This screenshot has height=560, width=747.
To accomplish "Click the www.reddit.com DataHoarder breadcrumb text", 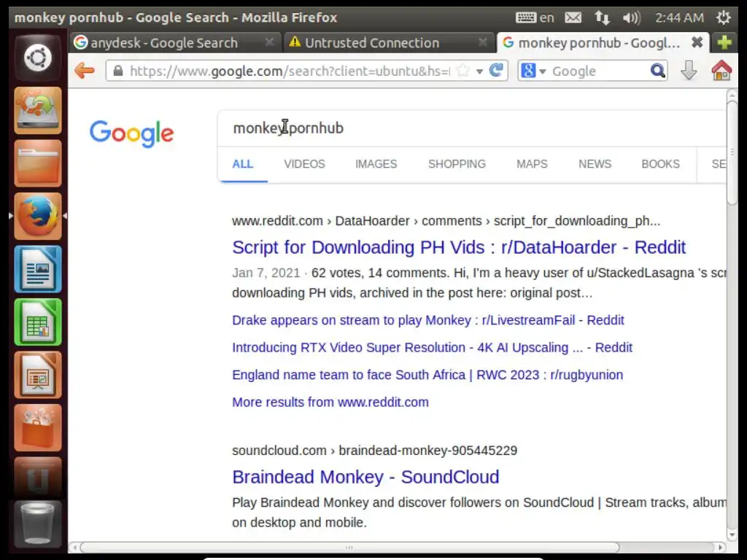I will click(x=446, y=221).
